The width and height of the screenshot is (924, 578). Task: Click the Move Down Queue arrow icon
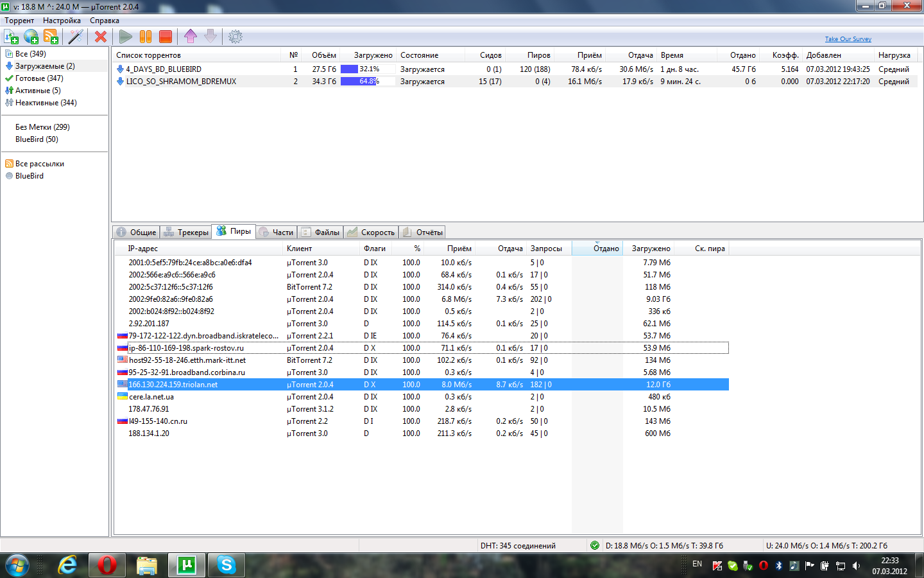click(210, 36)
